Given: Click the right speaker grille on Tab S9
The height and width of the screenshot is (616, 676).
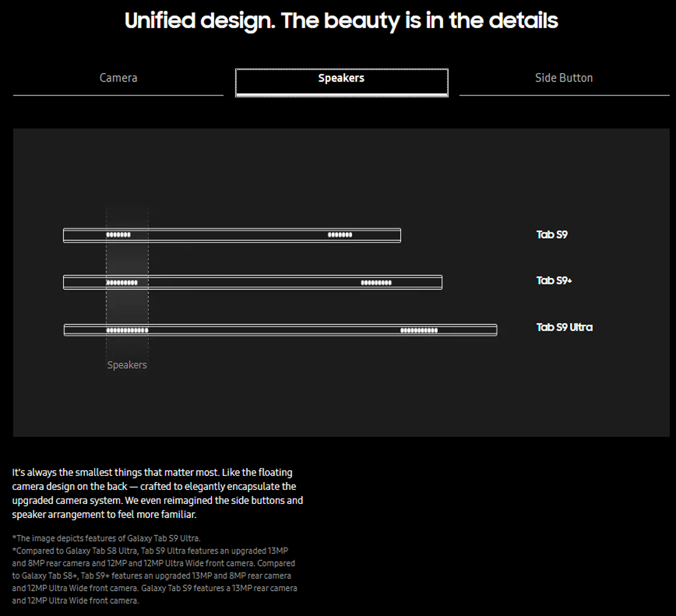Looking at the screenshot, I should (x=340, y=235).
